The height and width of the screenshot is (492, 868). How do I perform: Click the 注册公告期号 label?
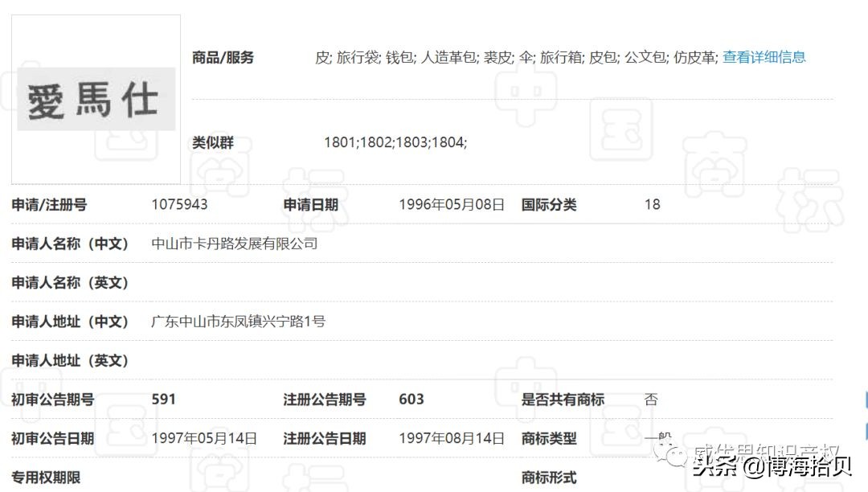click(x=325, y=399)
